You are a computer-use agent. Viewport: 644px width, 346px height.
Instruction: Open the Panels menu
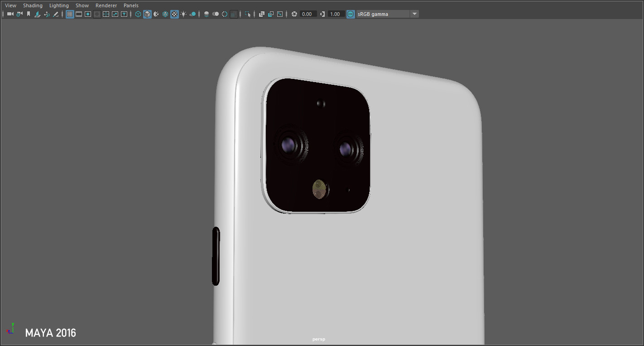point(131,5)
